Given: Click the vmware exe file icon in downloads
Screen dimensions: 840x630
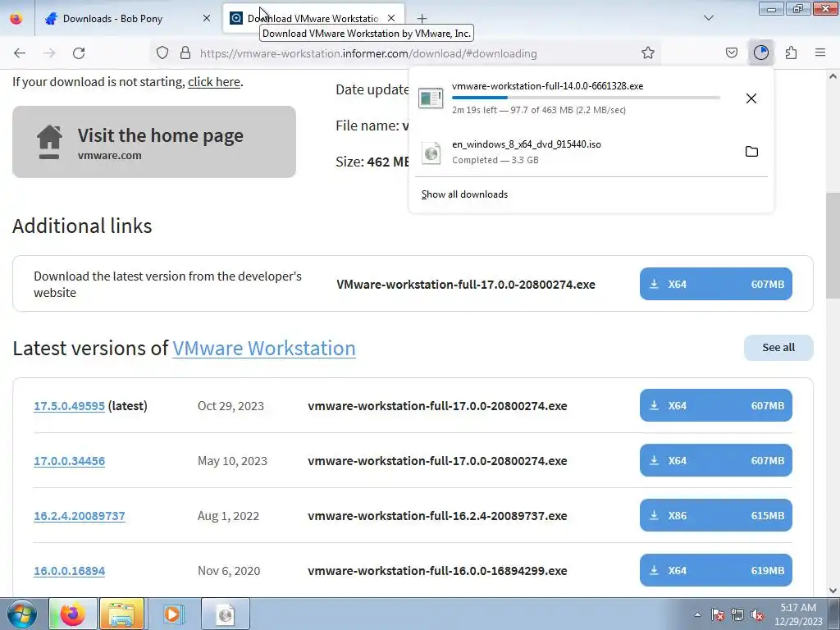Looking at the screenshot, I should pyautogui.click(x=431, y=98).
